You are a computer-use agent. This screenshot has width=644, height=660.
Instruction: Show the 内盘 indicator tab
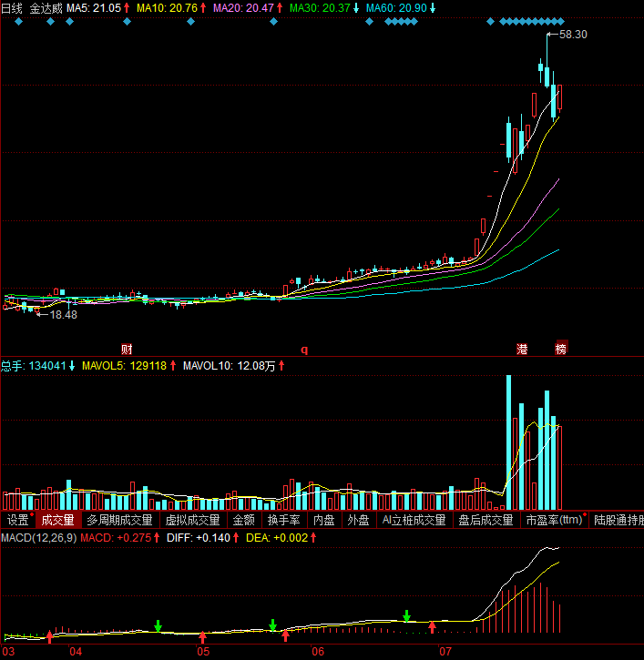(324, 521)
